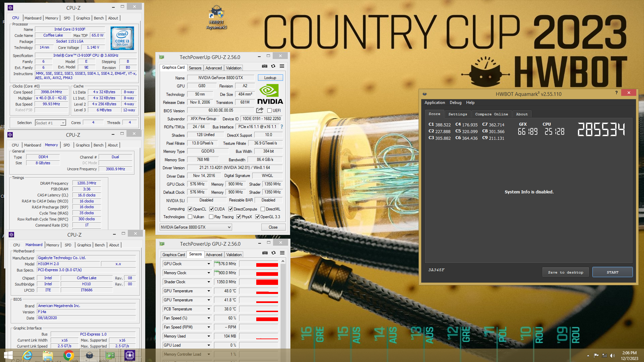Click the volume speaker icon in system tray
Image resolution: width=644 pixels, height=362 pixels.
612,356
